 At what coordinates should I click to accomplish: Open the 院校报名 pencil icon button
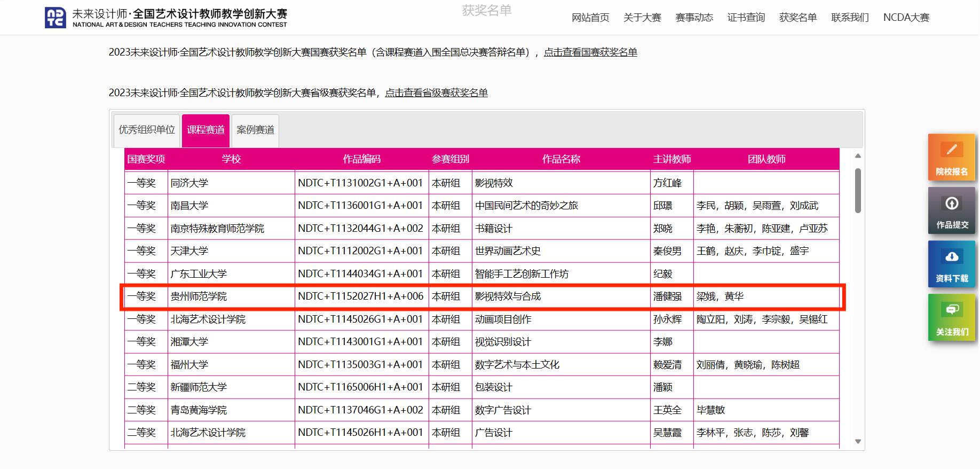[x=951, y=150]
